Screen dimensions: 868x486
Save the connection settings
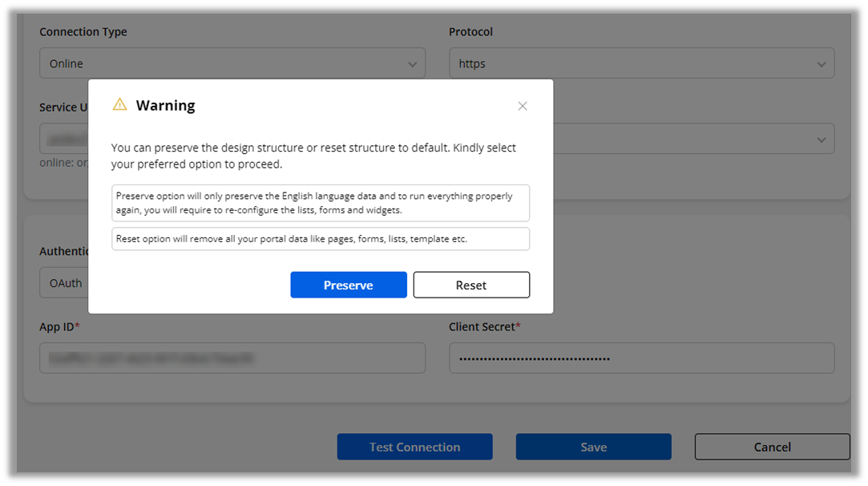click(x=593, y=447)
